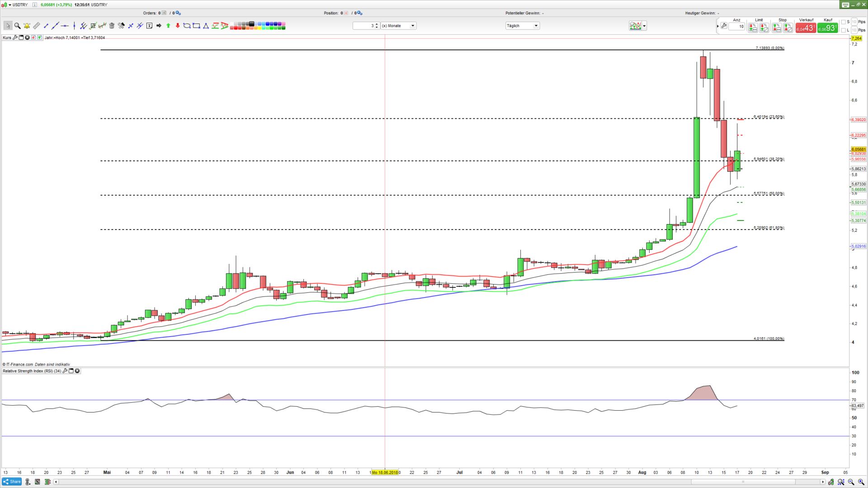
Task: Open the alarm bell alert tool
Action: coord(27,26)
